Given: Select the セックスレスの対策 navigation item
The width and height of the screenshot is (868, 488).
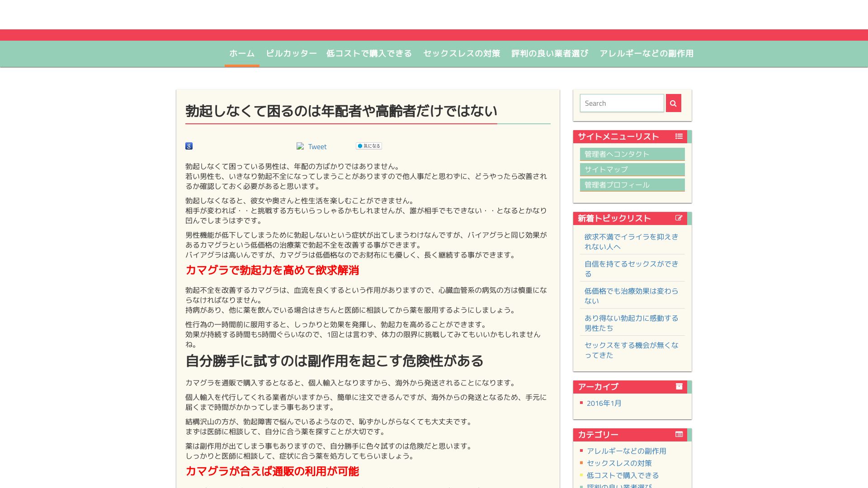Looking at the screenshot, I should point(462,53).
